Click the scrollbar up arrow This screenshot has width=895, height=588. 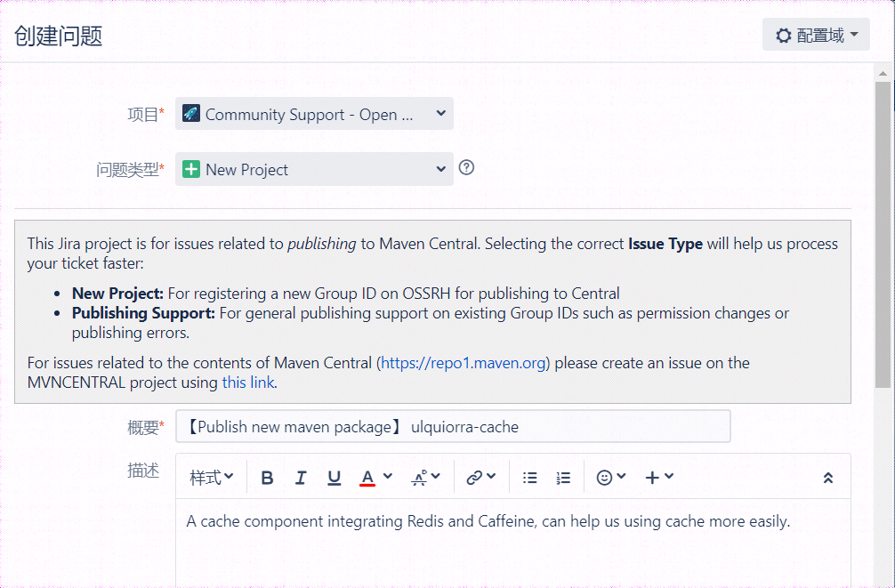pos(883,73)
